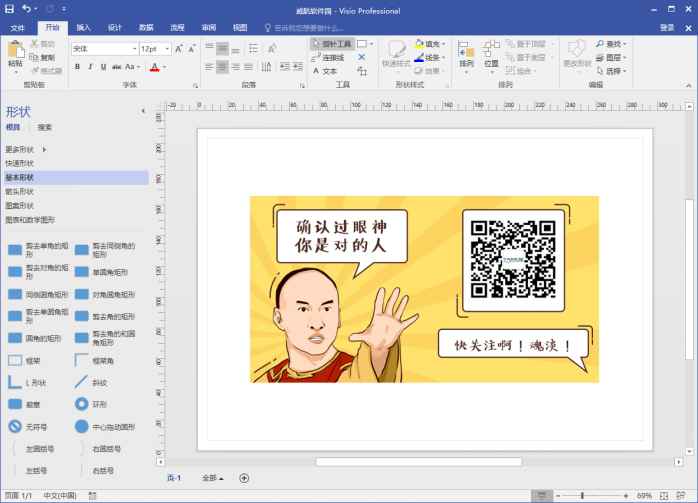Screen dimensions: 698x503
Task: Select the diagonal stripe (斜纹) shape
Action: (91, 382)
